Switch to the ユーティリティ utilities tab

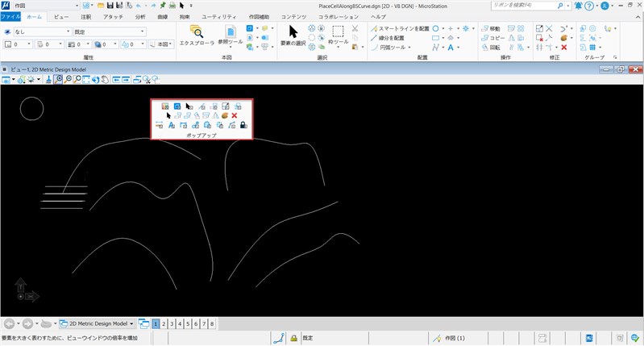(x=219, y=17)
